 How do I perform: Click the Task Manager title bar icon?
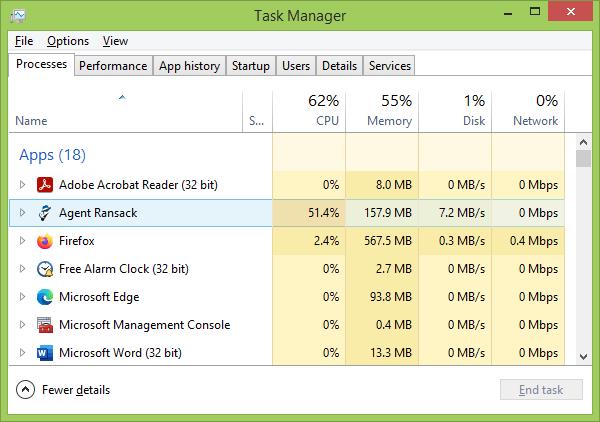pos(18,16)
